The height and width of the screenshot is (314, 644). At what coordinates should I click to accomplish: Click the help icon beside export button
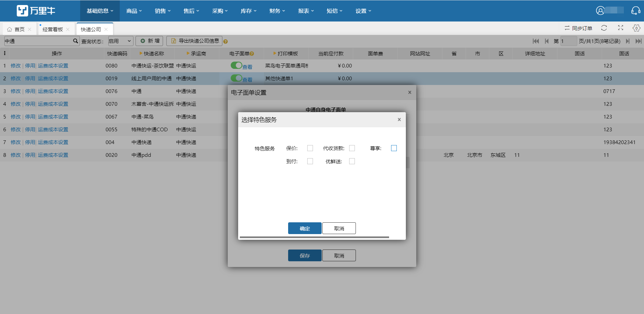tap(225, 42)
